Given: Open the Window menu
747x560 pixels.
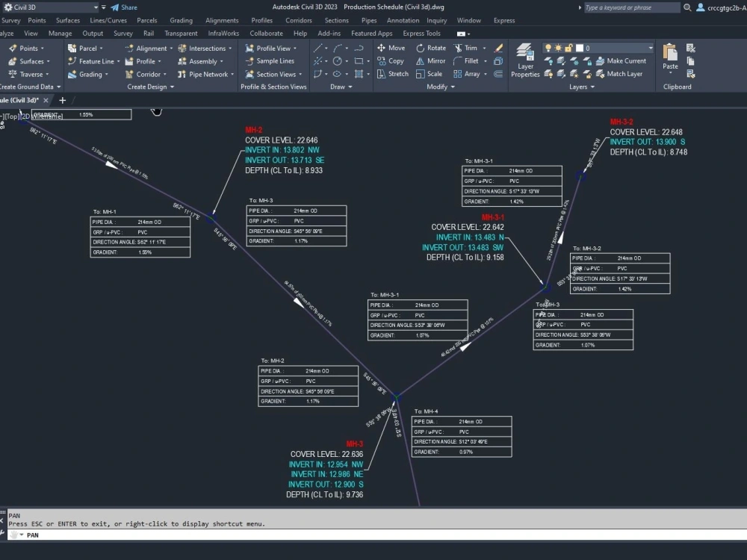Looking at the screenshot, I should point(469,21).
